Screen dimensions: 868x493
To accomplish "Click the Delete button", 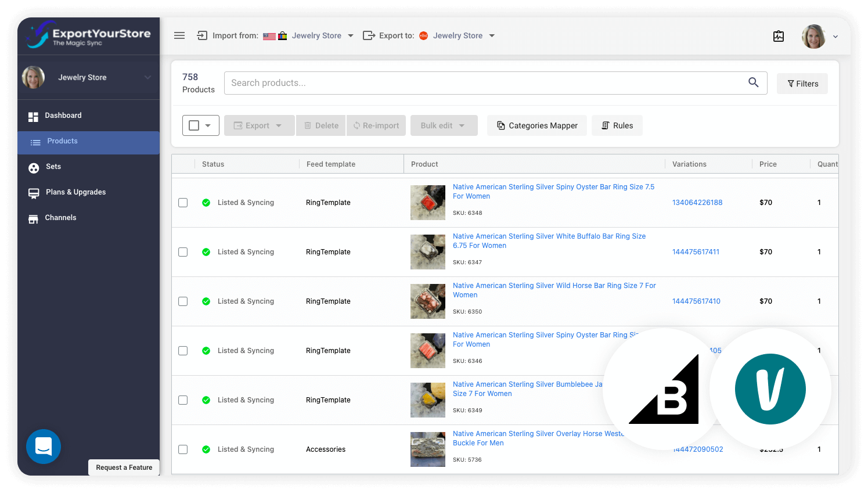I will [x=321, y=125].
